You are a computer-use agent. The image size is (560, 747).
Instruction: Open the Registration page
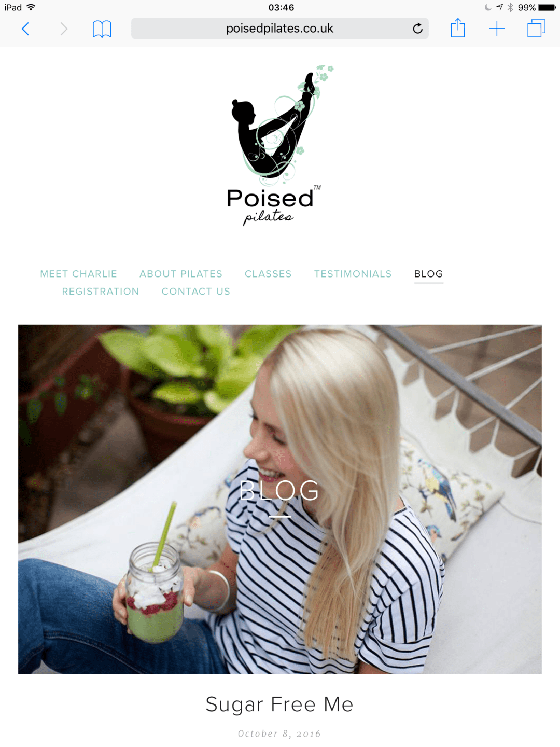101,292
